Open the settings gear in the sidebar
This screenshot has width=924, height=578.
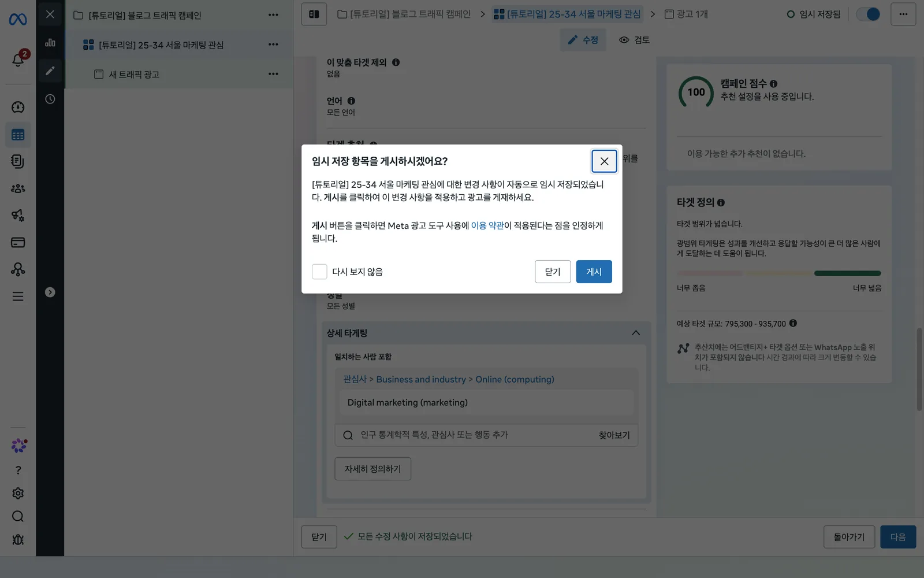[x=18, y=493]
